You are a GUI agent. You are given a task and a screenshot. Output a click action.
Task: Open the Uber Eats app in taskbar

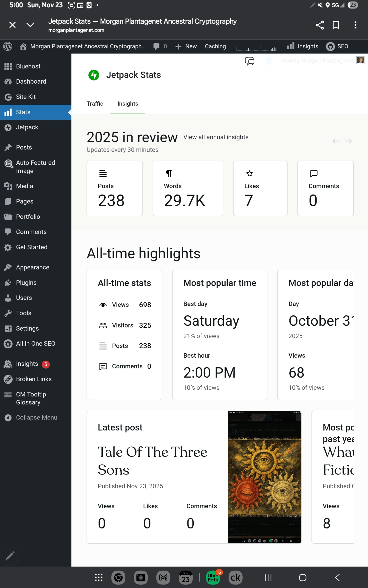pyautogui.click(x=213, y=577)
